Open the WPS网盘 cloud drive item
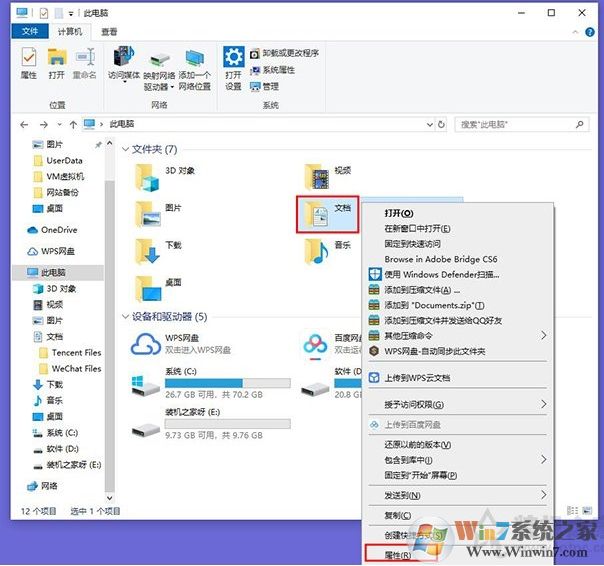This screenshot has width=604, height=566. click(181, 344)
